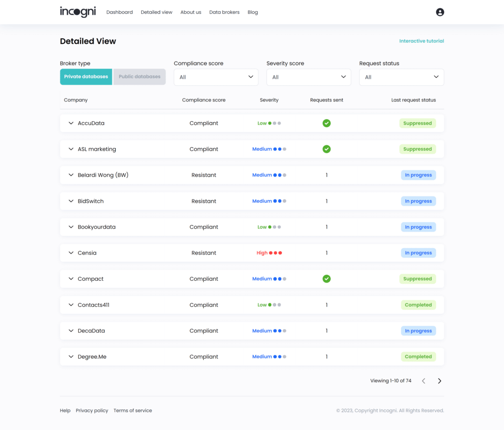Go to previous page arrow

tap(424, 381)
